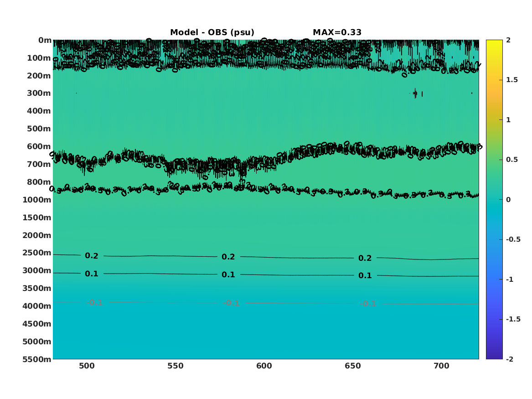
Task: Click the colorbar tick label '1.5'
Action: [x=512, y=80]
